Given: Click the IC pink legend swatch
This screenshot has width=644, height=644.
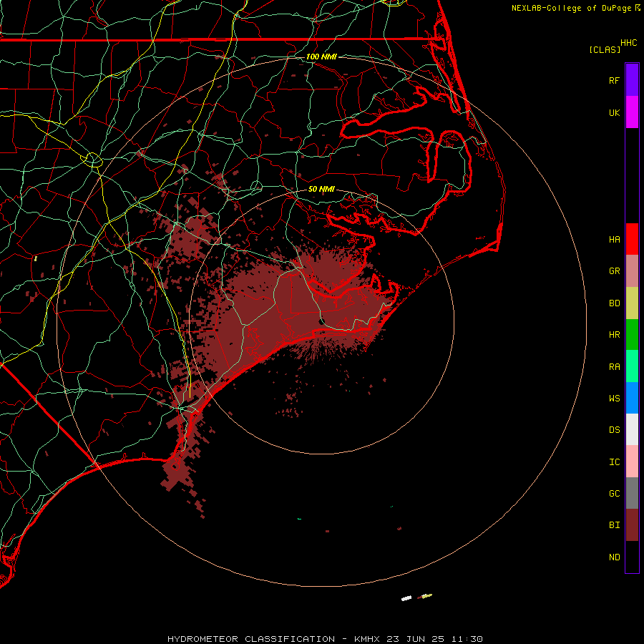Looking at the screenshot, I should [632, 462].
